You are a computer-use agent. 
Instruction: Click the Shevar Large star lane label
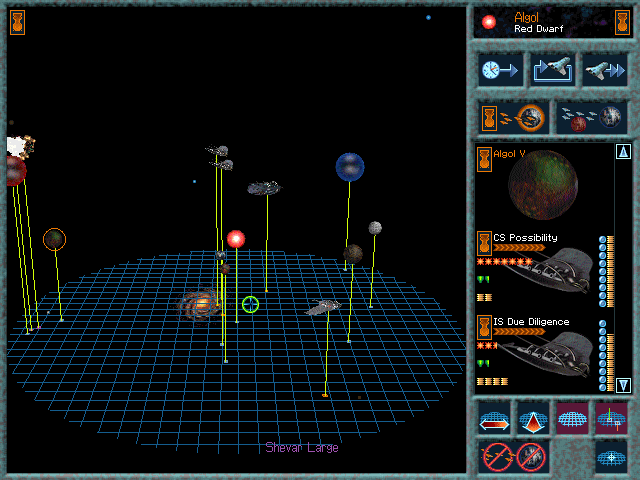302,448
